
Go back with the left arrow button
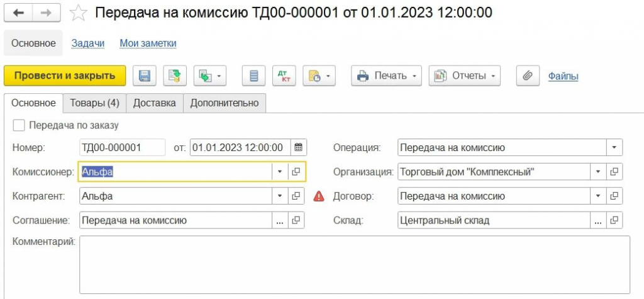18,13
